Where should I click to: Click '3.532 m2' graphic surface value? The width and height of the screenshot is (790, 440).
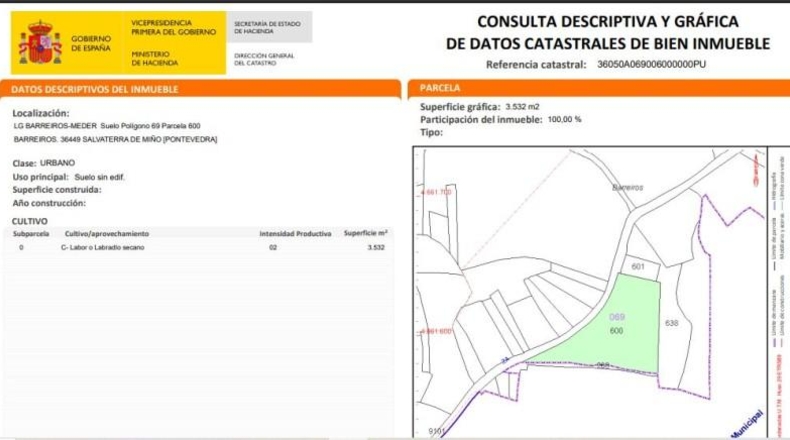[522, 107]
